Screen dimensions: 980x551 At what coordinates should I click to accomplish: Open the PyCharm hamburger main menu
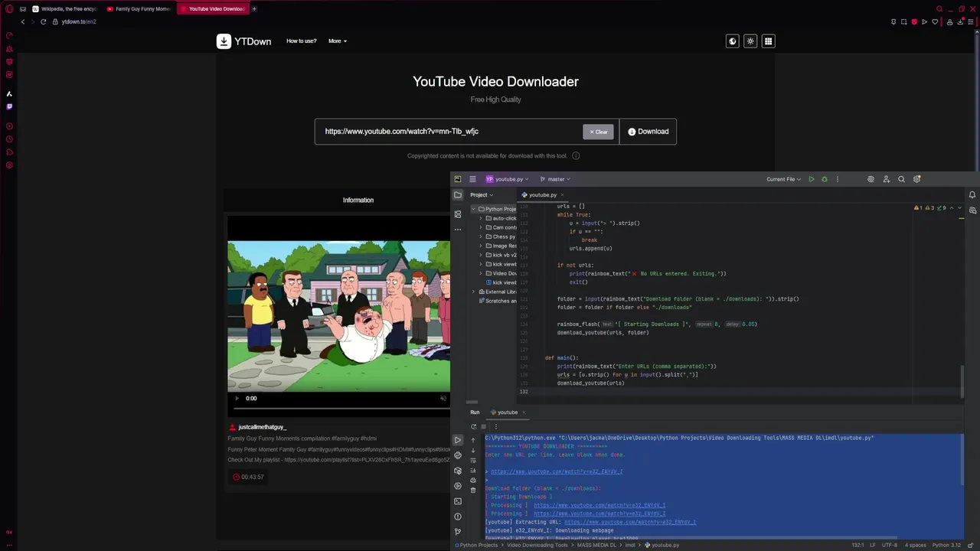[x=472, y=179]
